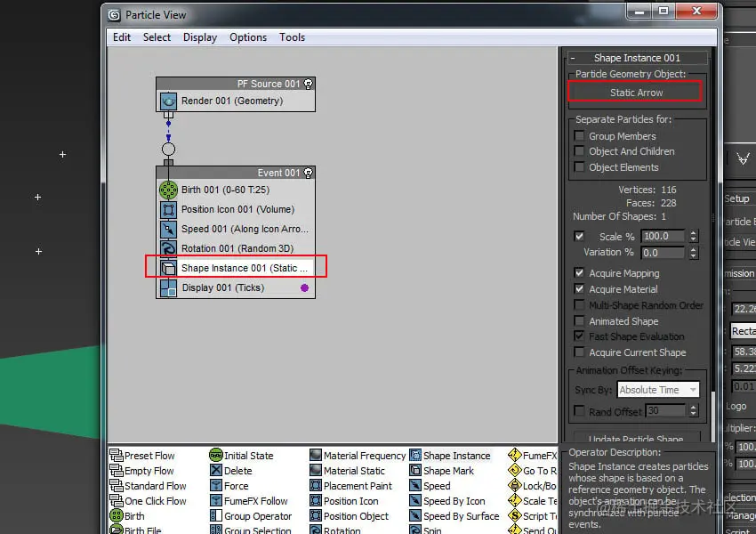
Task: Pick Preset Flow from the depot
Action: [x=142, y=456]
